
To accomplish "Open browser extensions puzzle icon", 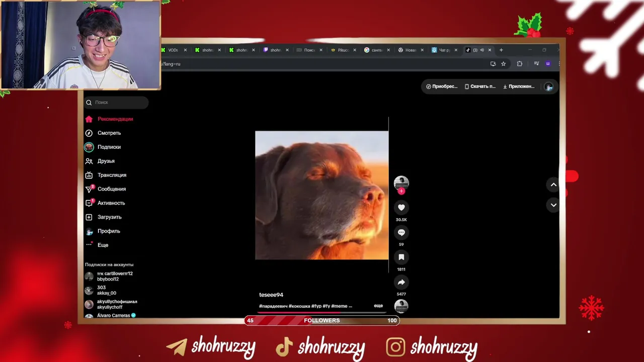I will [520, 64].
